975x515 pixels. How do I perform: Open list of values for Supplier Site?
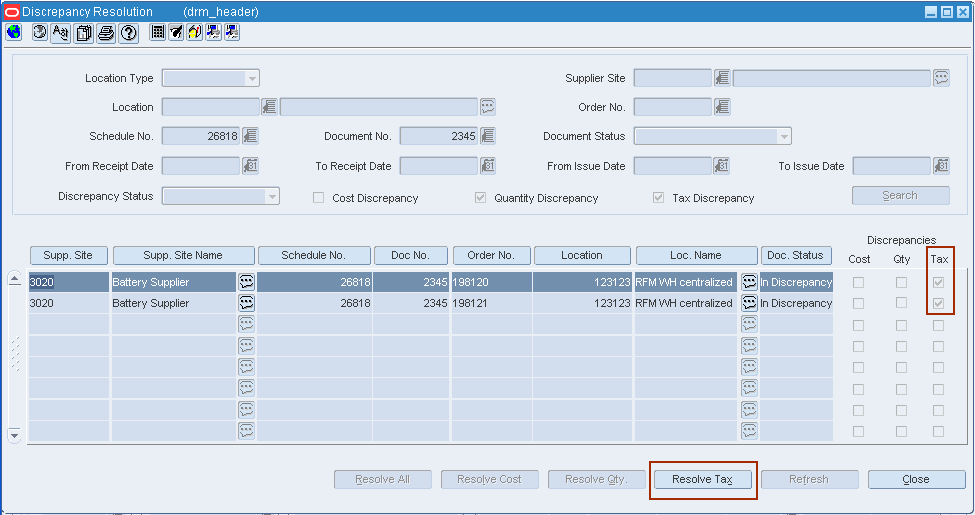coord(722,78)
